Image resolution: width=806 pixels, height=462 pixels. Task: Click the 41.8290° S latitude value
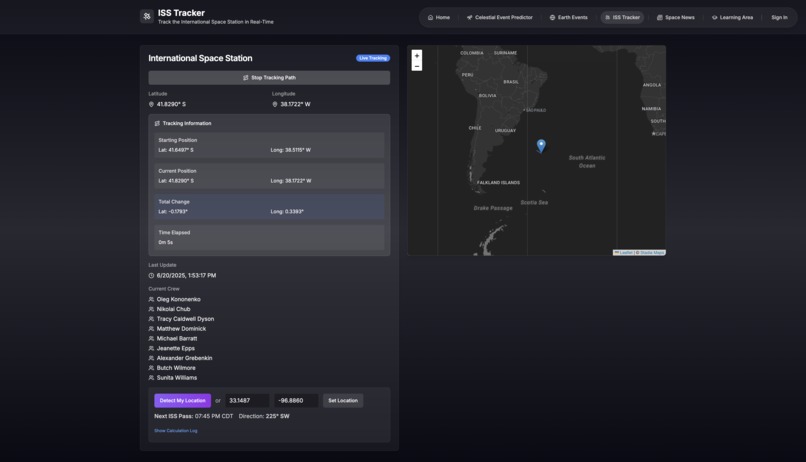coord(171,104)
